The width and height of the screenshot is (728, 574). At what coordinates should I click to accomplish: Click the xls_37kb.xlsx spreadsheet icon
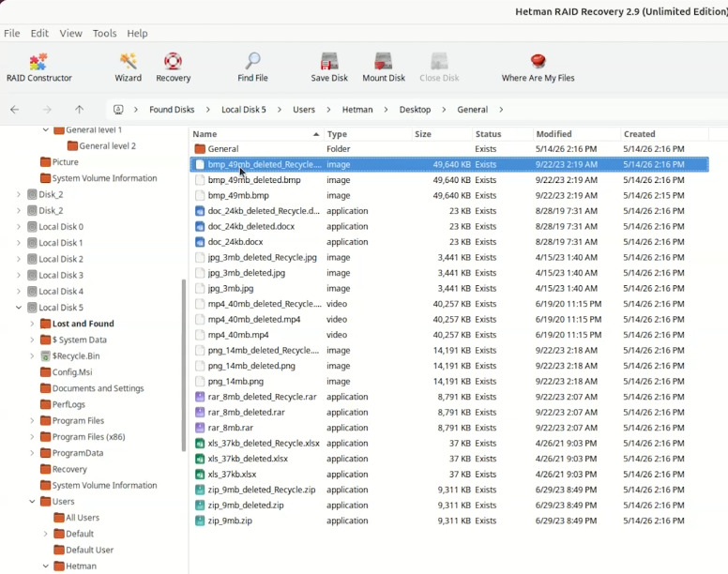click(x=200, y=475)
